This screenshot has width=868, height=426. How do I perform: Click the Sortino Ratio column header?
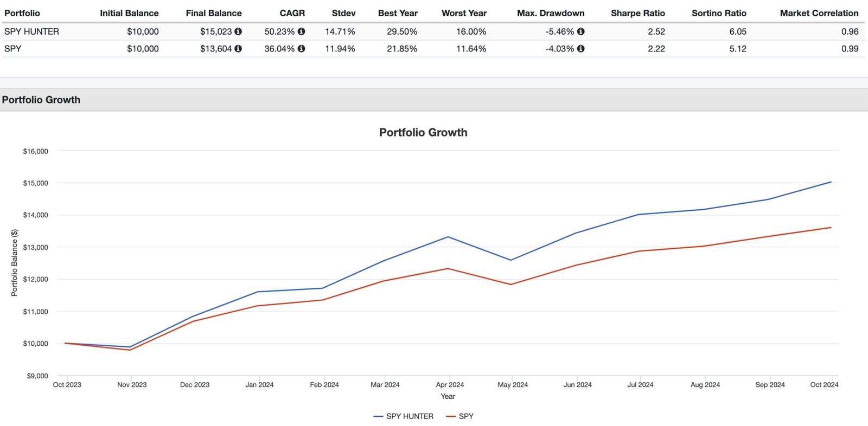click(719, 13)
